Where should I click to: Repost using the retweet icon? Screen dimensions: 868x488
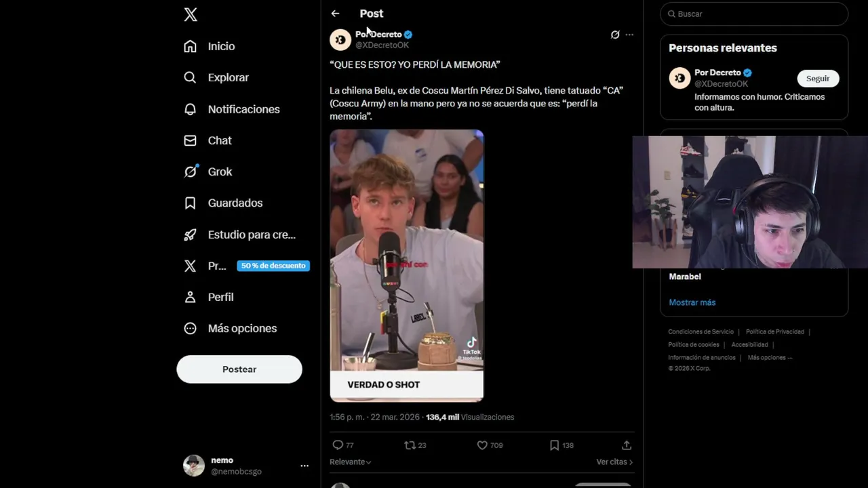click(410, 445)
